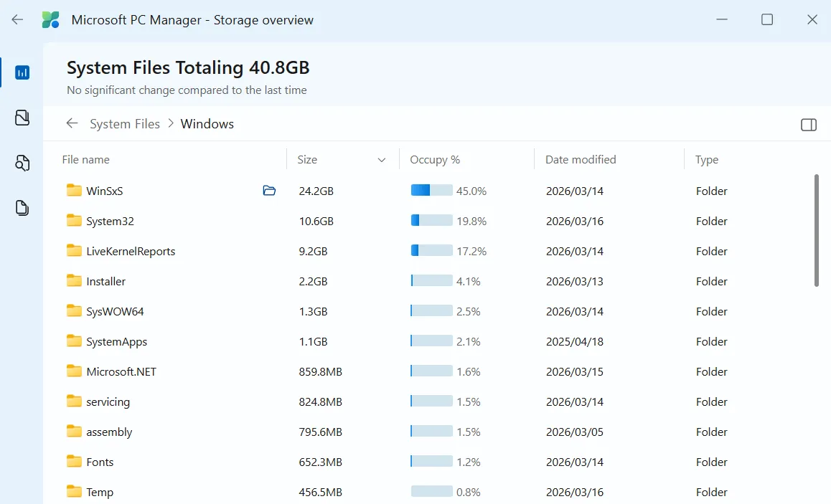Image resolution: width=831 pixels, height=504 pixels.
Task: Navigate to System Files breadcrumb
Action: [125, 124]
